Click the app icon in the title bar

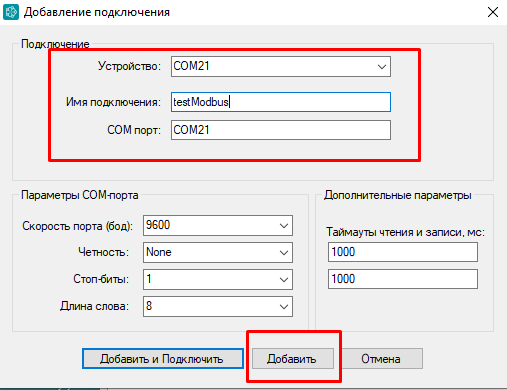[x=11, y=12]
